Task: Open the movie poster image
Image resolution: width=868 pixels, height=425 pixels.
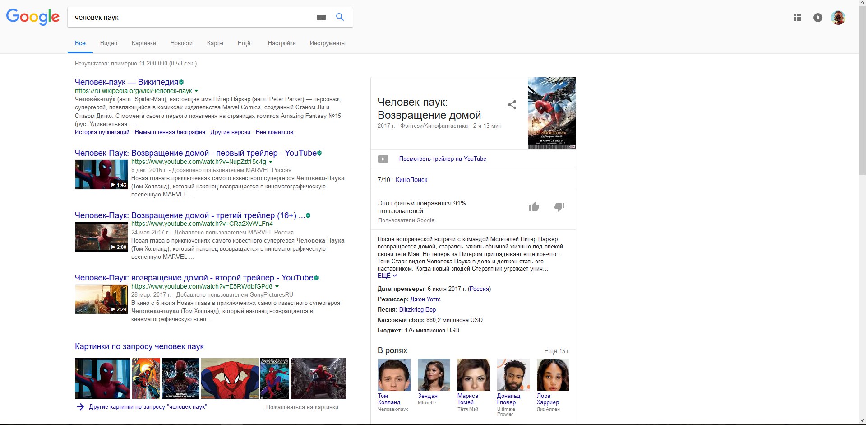Action: 551,113
